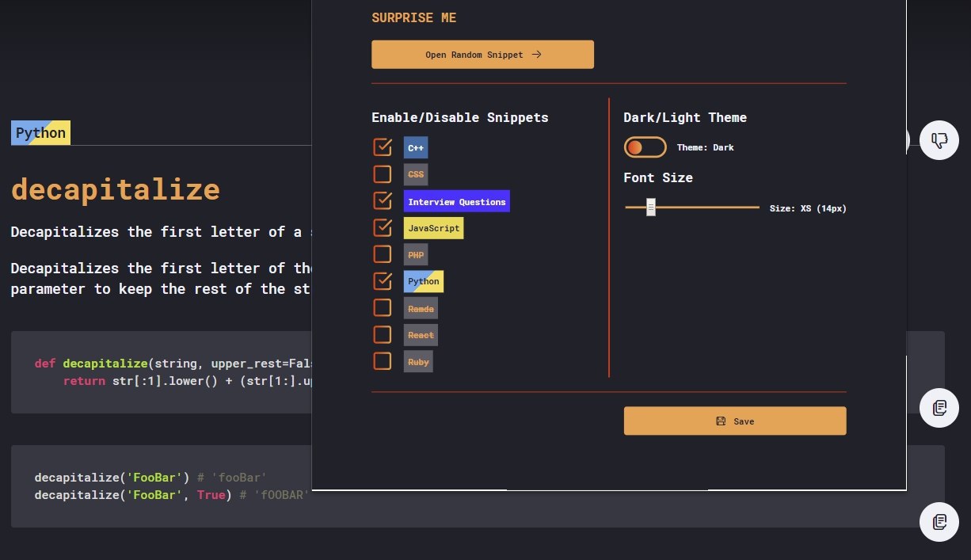This screenshot has height=560, width=971.
Task: Click the Dark/Light Theme heading
Action: 685,117
